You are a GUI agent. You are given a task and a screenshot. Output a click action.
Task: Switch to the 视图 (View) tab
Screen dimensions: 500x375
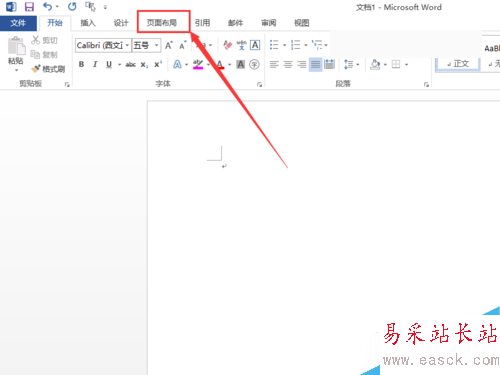click(x=302, y=23)
